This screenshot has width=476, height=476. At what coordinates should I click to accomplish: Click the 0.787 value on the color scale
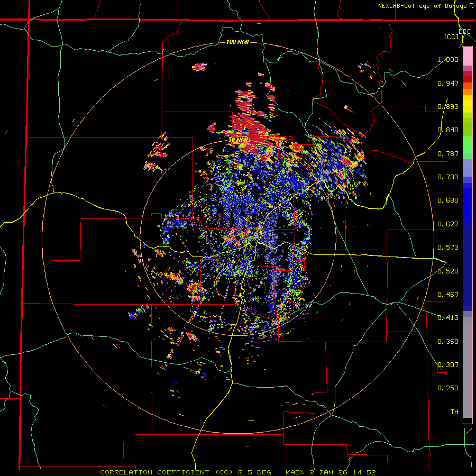pyautogui.click(x=448, y=153)
